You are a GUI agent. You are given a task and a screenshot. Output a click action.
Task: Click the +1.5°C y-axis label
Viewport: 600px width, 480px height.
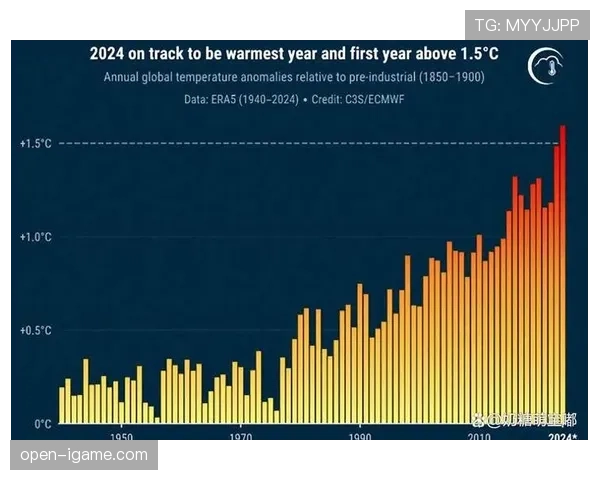(35, 144)
